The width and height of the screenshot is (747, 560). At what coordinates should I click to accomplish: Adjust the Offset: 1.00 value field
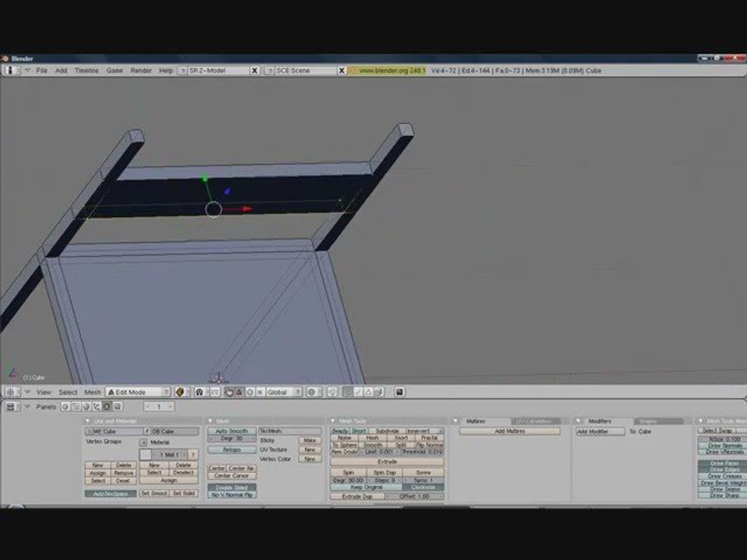pyautogui.click(x=415, y=497)
